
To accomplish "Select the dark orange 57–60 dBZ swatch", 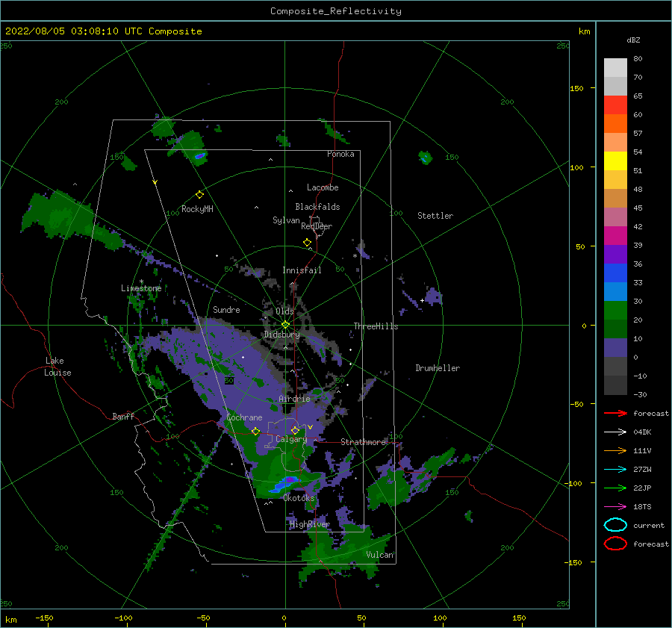I will (x=615, y=124).
